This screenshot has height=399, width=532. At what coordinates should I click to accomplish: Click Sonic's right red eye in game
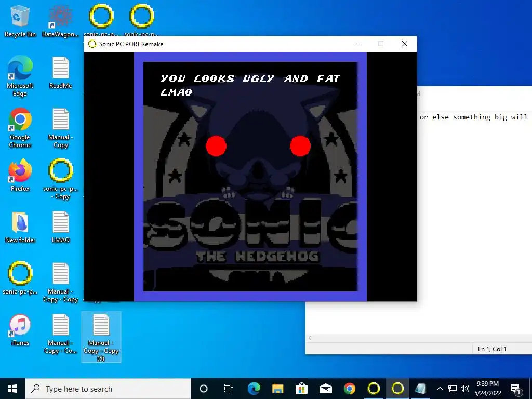(x=300, y=146)
